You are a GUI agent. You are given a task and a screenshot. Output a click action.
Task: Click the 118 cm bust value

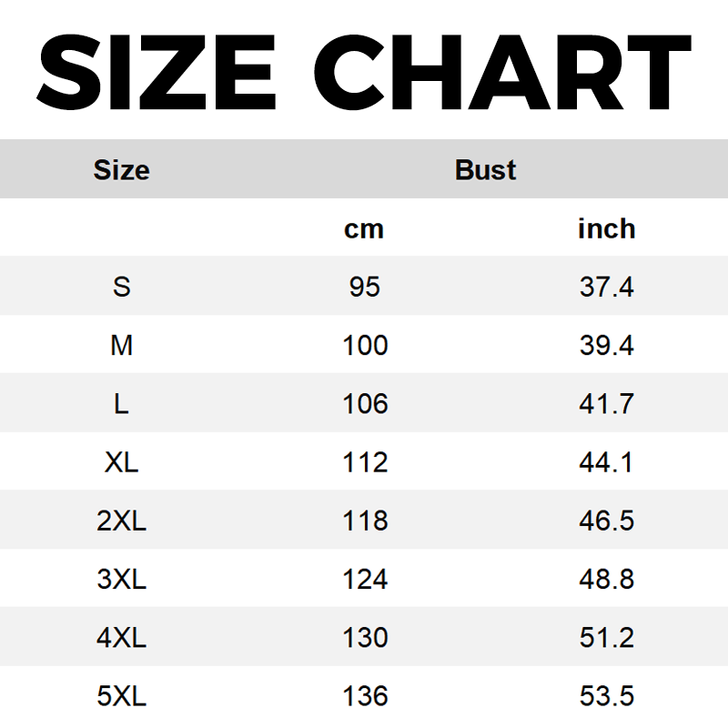click(x=365, y=521)
